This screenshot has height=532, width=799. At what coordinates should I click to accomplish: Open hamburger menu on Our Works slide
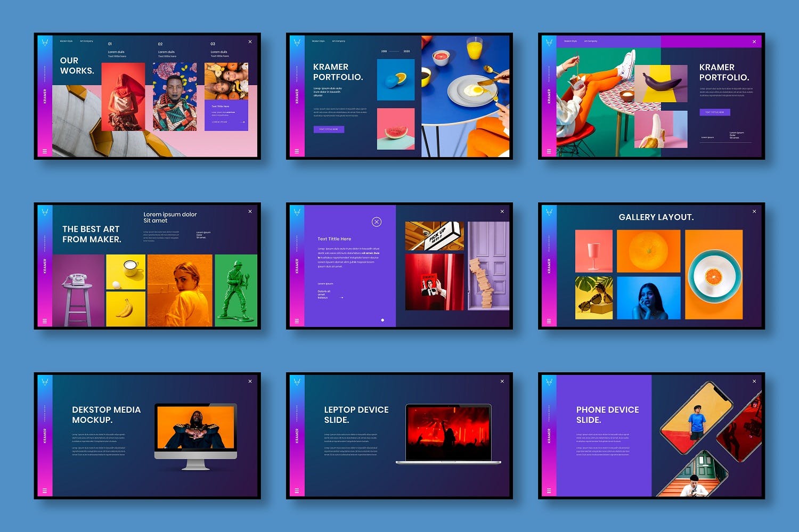(x=45, y=151)
